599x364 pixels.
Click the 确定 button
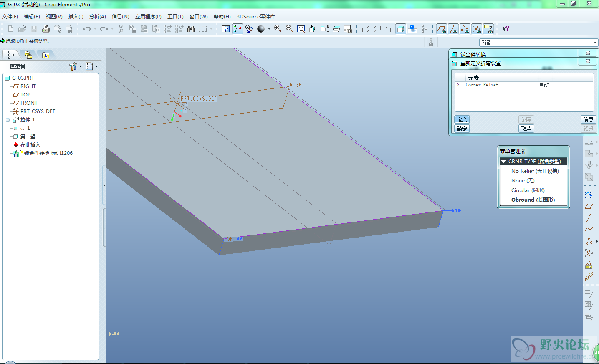coord(462,129)
